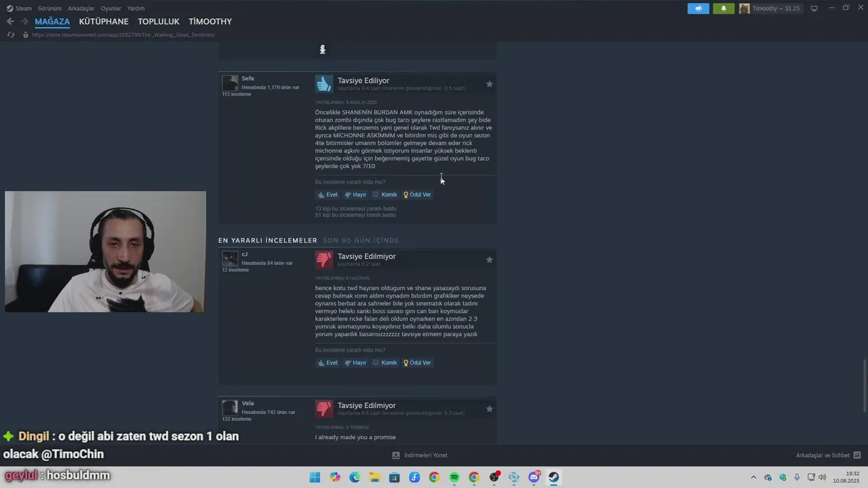
Task: Vote Evet on Sefa's review
Action: [x=328, y=195]
